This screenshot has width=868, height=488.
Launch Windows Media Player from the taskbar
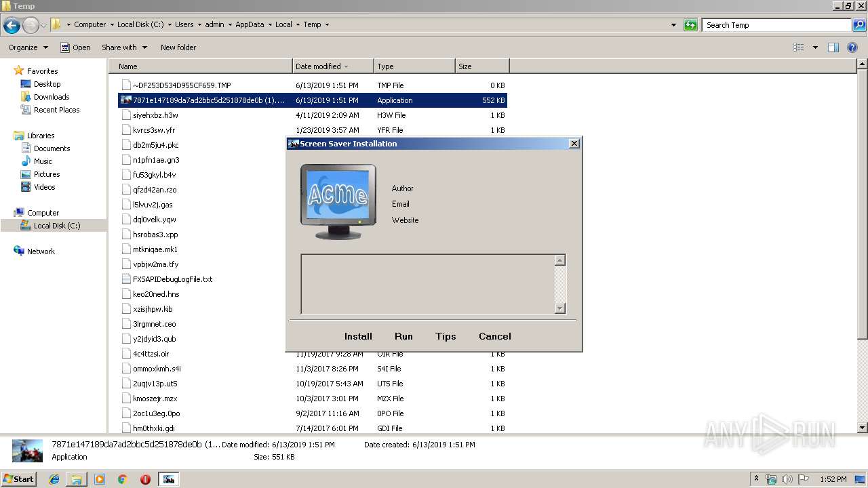click(x=100, y=479)
